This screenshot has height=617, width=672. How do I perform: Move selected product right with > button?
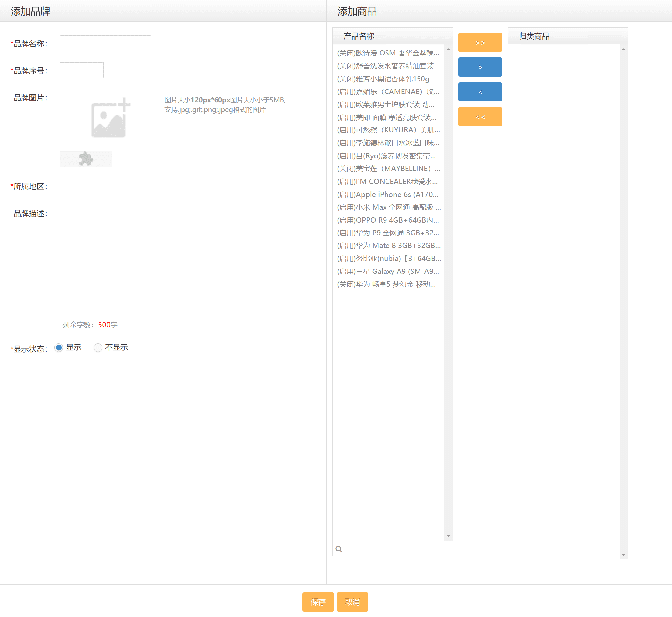[x=480, y=67]
